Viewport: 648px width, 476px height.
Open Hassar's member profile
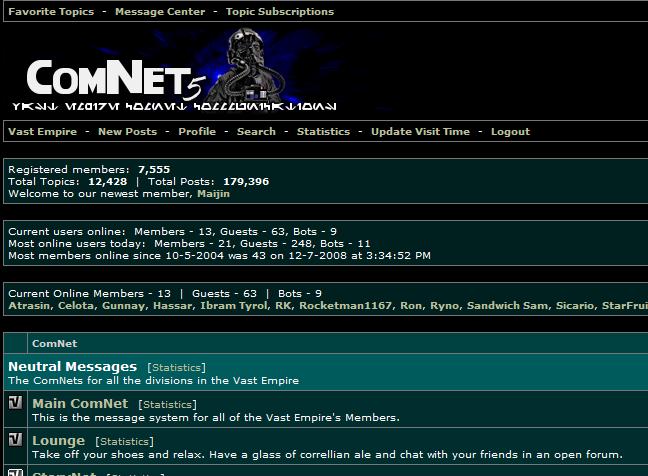pyautogui.click(x=173, y=306)
